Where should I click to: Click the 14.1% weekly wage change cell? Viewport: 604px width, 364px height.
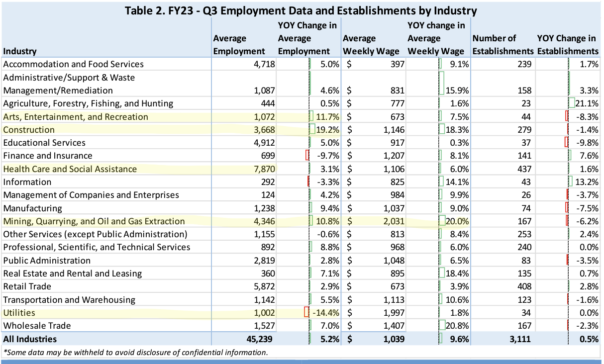point(458,182)
